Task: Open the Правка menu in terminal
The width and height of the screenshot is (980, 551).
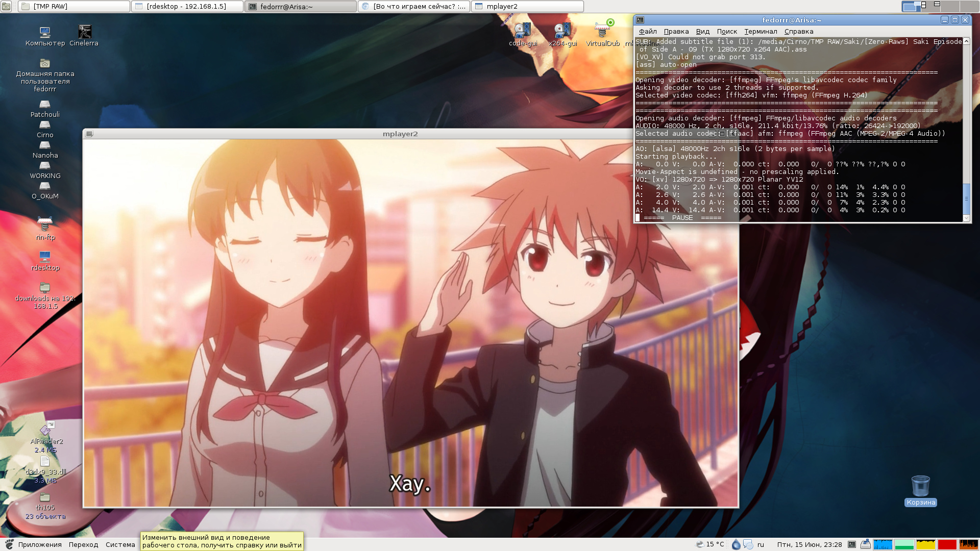Action: 676,31
